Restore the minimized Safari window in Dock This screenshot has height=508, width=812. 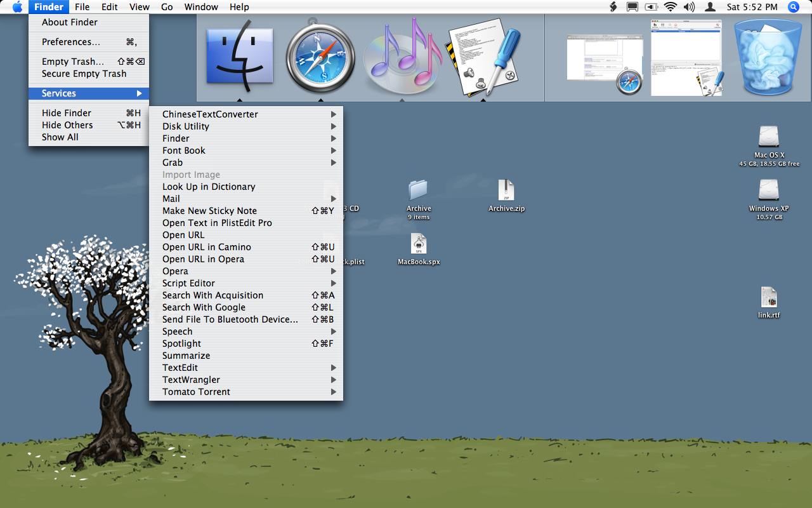click(605, 63)
